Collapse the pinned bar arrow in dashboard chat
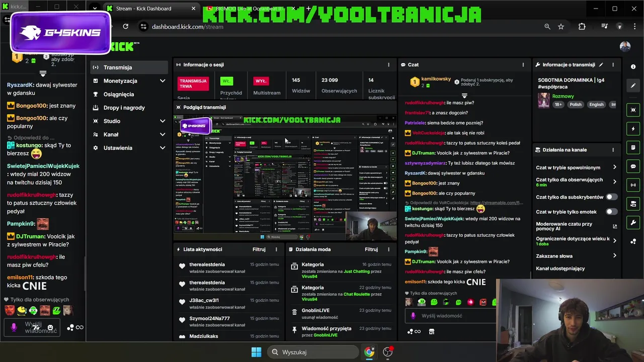The image size is (644, 362). [x=464, y=96]
